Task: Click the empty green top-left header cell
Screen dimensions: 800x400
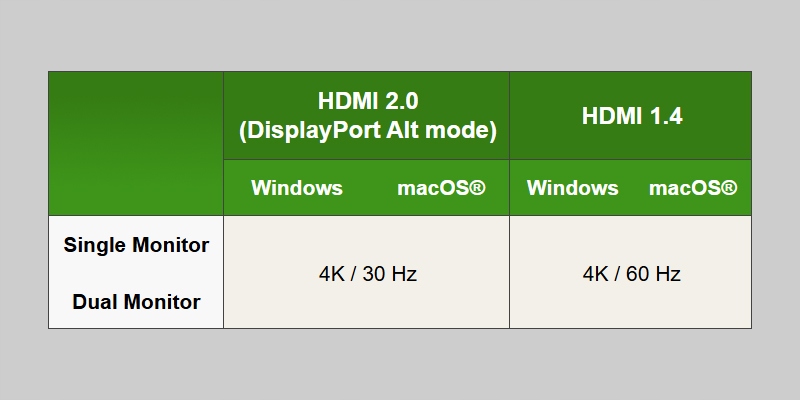Action: point(136,143)
